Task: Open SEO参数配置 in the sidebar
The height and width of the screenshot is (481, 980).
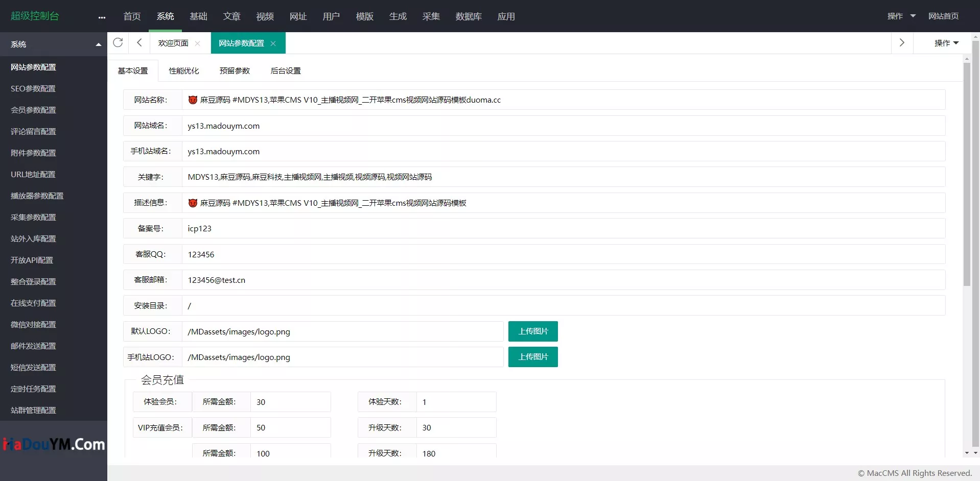Action: coord(33,89)
